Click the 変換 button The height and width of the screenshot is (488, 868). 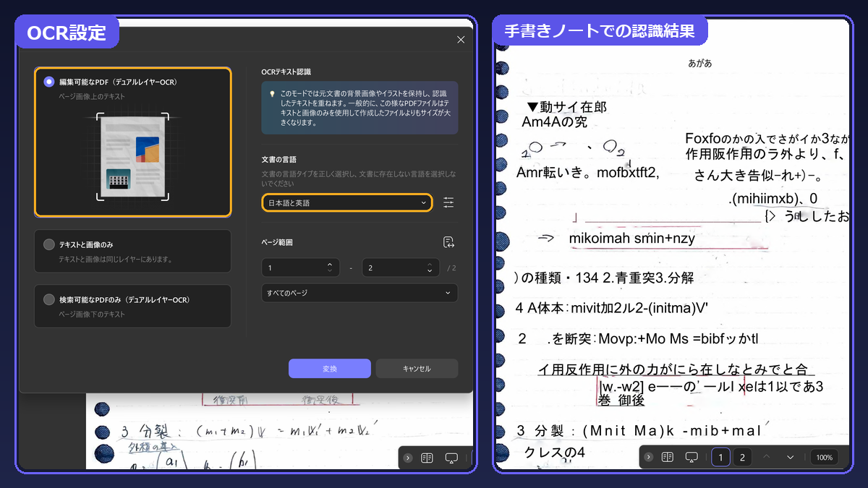(x=329, y=369)
